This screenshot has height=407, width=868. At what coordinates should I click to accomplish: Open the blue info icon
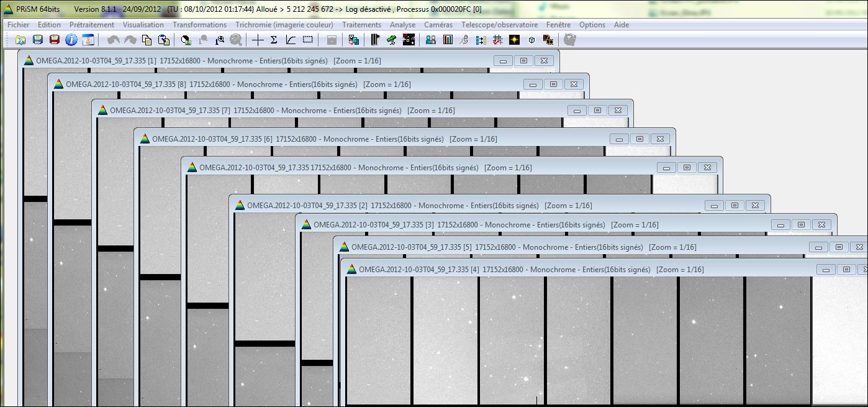coord(71,40)
